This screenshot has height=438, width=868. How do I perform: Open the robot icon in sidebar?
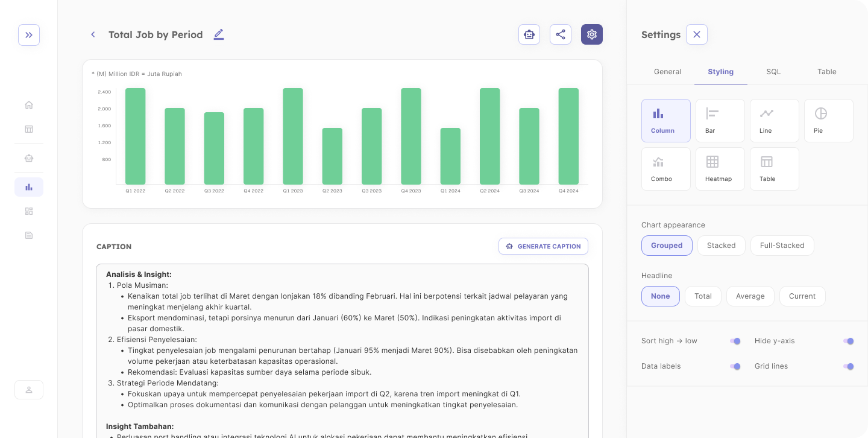tap(29, 158)
